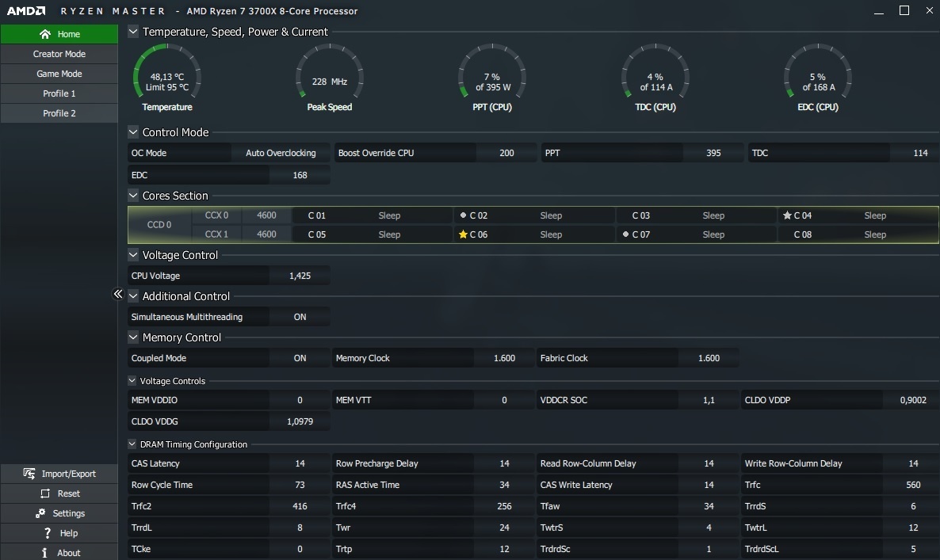Collapse the Voltage Controls subsection

tap(132, 381)
